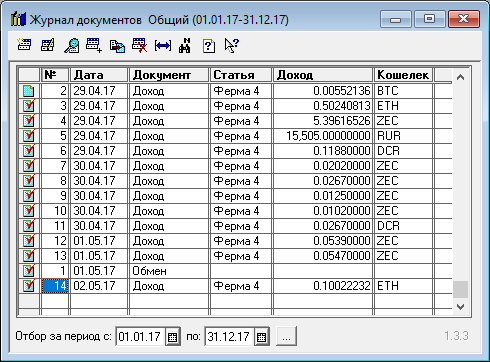Click the New document toolbar icon
Screen dimensions: 490x362
click(24, 45)
